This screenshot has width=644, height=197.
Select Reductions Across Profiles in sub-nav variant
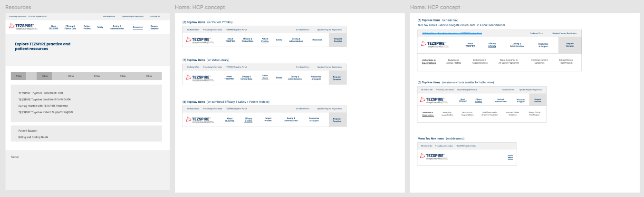point(454,61)
